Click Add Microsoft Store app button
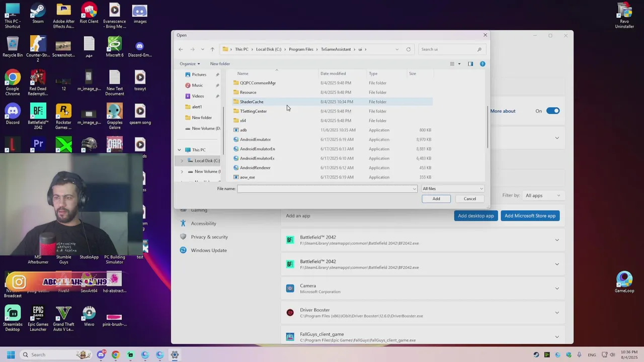 click(530, 216)
